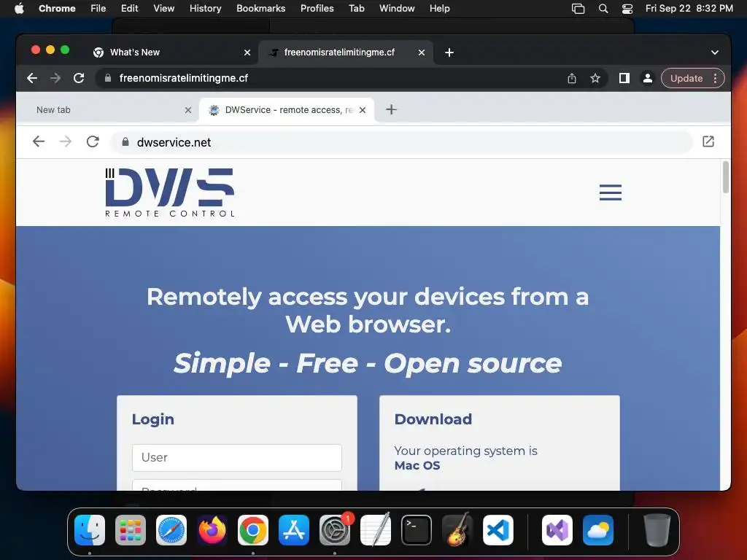The image size is (747, 560).
Task: Open dwservice.net page in external window icon
Action: click(x=708, y=141)
